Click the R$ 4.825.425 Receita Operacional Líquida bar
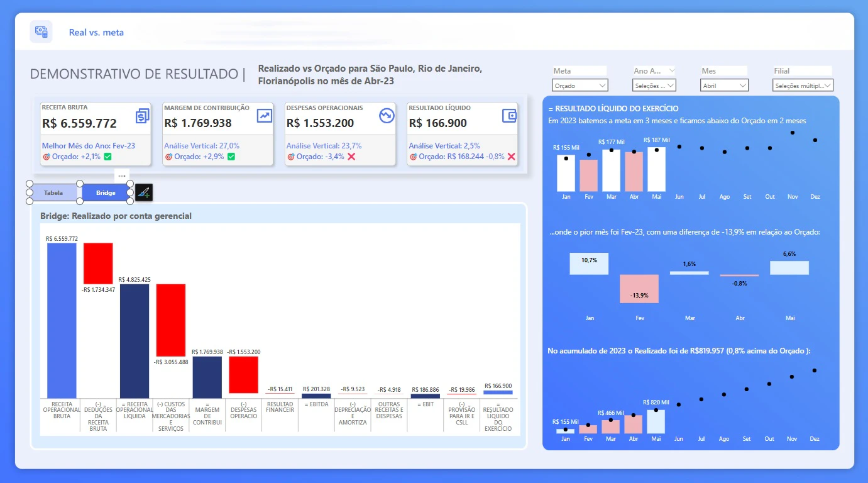868x483 pixels. pos(135,341)
